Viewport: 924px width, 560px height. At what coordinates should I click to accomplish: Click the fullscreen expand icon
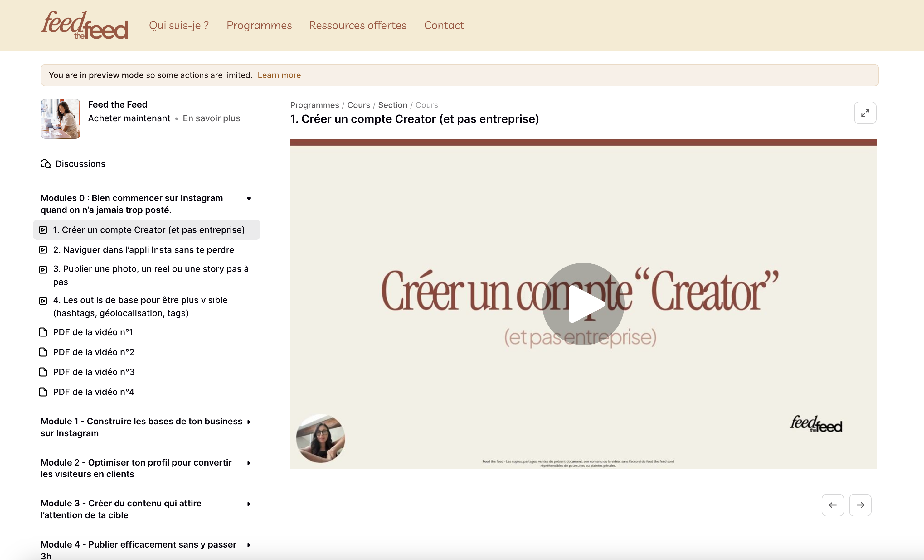[x=865, y=113]
